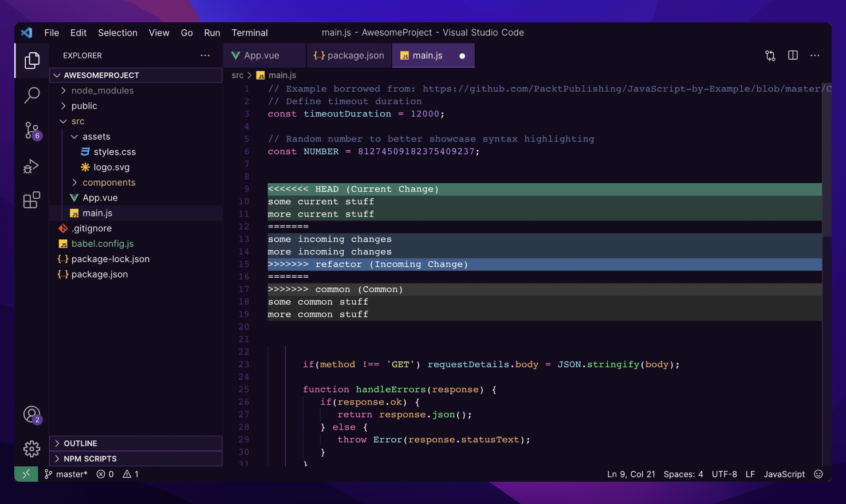Expand the public folder

click(x=136, y=106)
